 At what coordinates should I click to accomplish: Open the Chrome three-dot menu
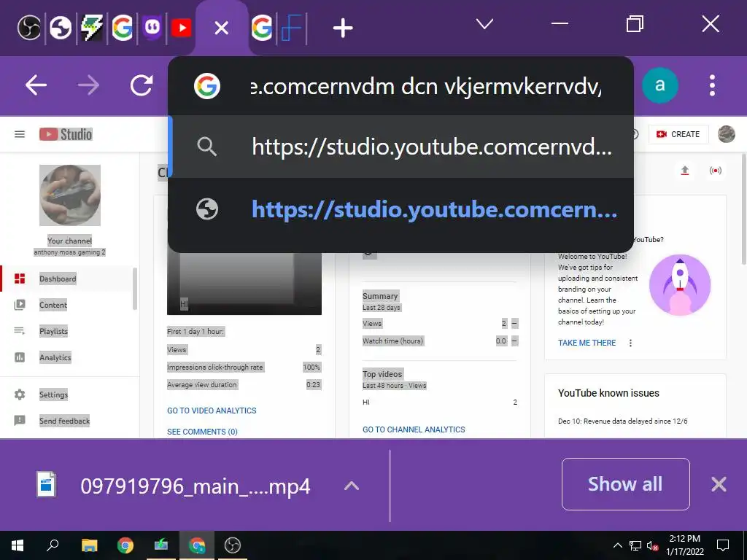tap(712, 86)
